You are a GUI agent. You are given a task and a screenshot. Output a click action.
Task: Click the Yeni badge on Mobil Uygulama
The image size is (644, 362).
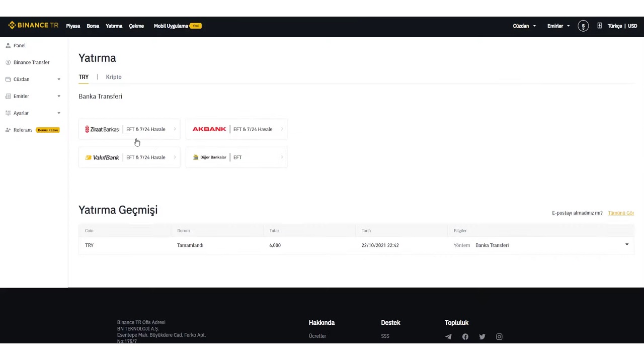pos(196,26)
